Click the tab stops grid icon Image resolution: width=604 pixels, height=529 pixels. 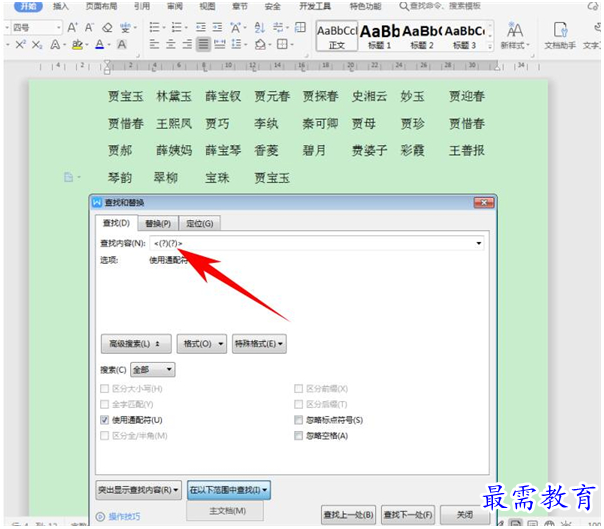click(300, 27)
